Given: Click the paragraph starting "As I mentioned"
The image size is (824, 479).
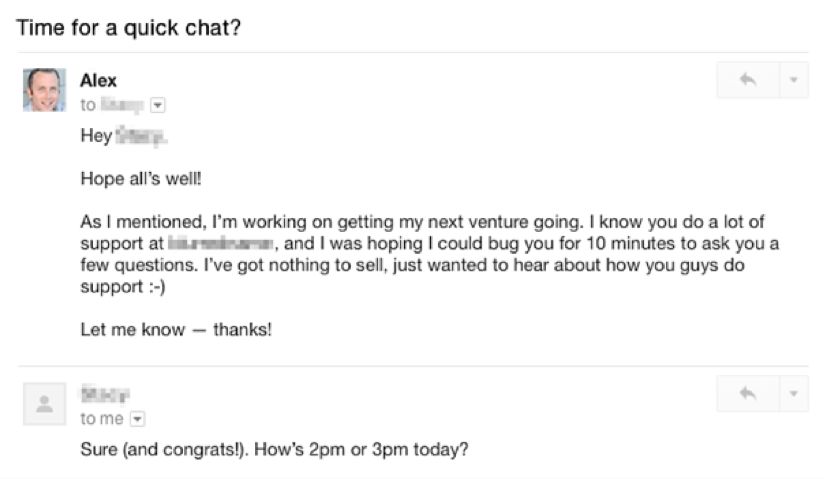Looking at the screenshot, I should (x=421, y=222).
